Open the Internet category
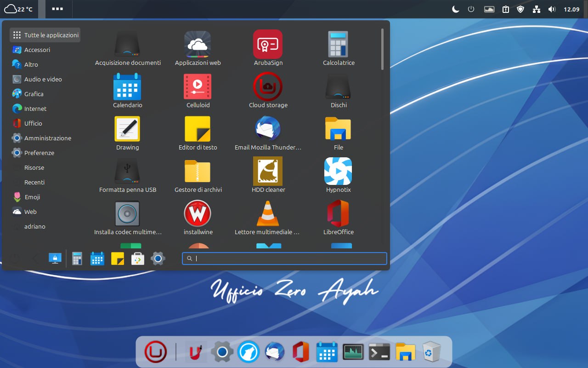588x368 pixels. [x=45, y=109]
